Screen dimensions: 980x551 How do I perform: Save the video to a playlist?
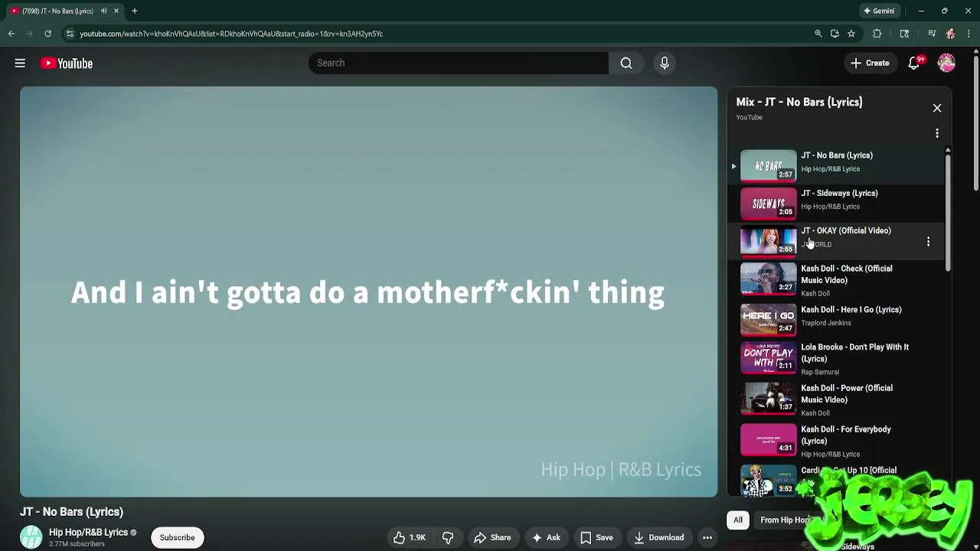click(x=596, y=537)
